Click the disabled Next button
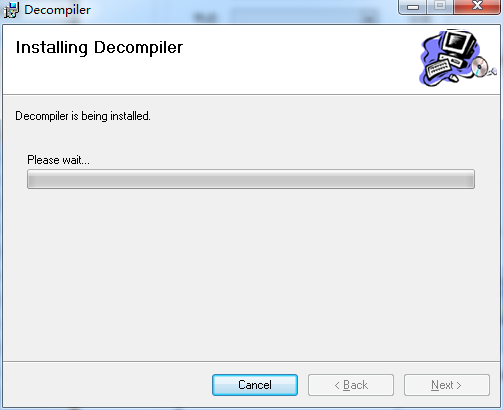Screen dimensions: 503x410 447,385
